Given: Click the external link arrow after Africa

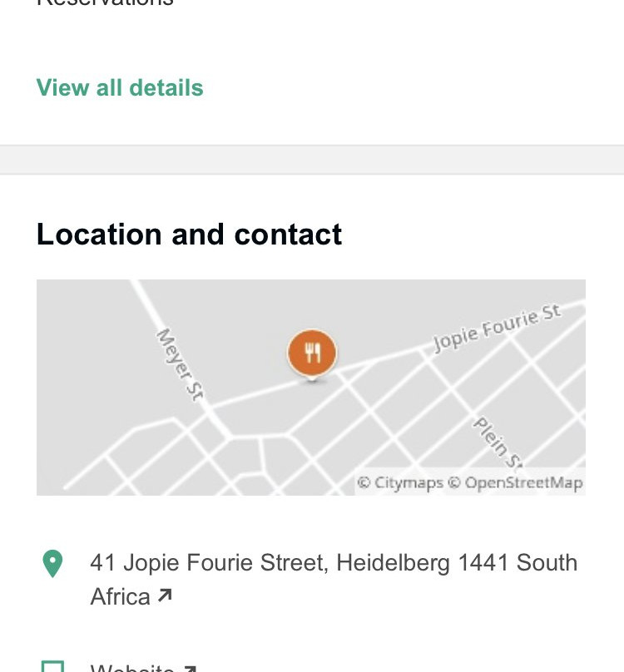Looking at the screenshot, I should (x=165, y=595).
